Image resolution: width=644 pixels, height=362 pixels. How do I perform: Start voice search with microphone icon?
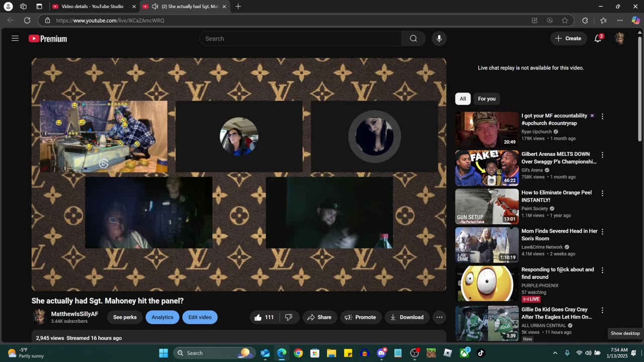click(439, 39)
